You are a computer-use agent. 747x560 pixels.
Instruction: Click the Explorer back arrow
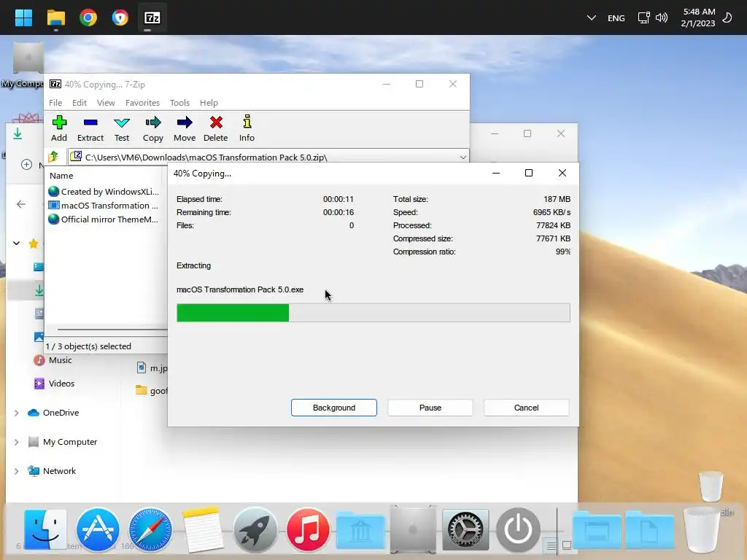coord(21,204)
